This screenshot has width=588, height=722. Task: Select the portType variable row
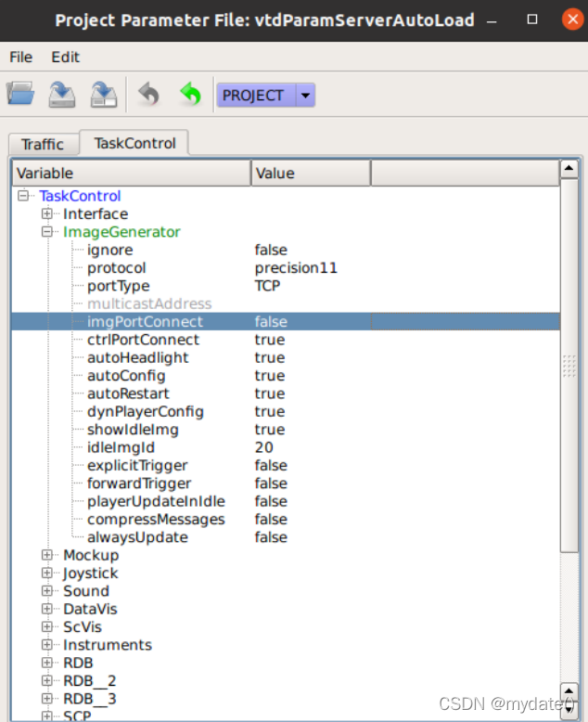(118, 286)
